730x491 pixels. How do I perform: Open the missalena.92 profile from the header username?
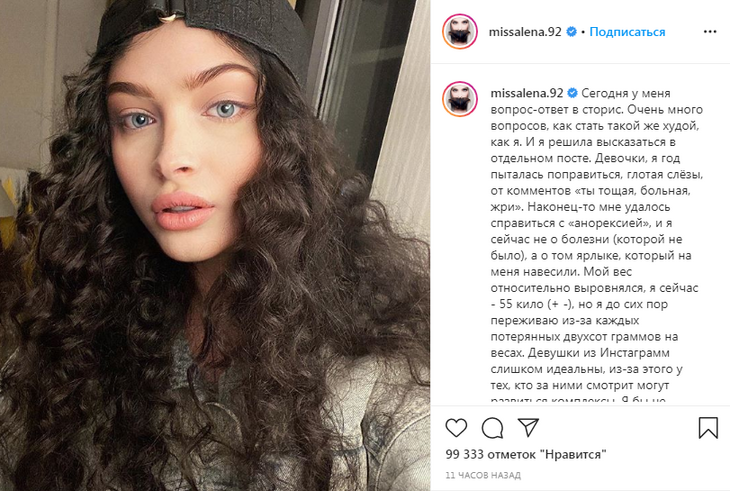(x=525, y=32)
